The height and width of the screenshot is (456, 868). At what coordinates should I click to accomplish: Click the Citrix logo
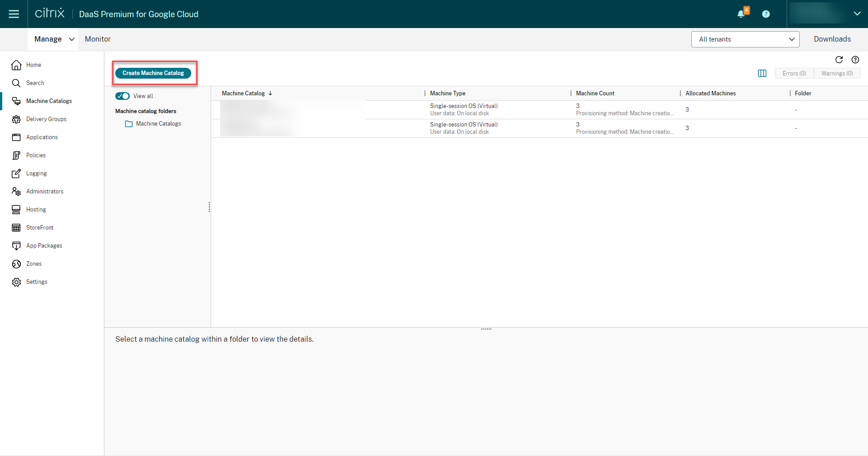[x=50, y=13]
